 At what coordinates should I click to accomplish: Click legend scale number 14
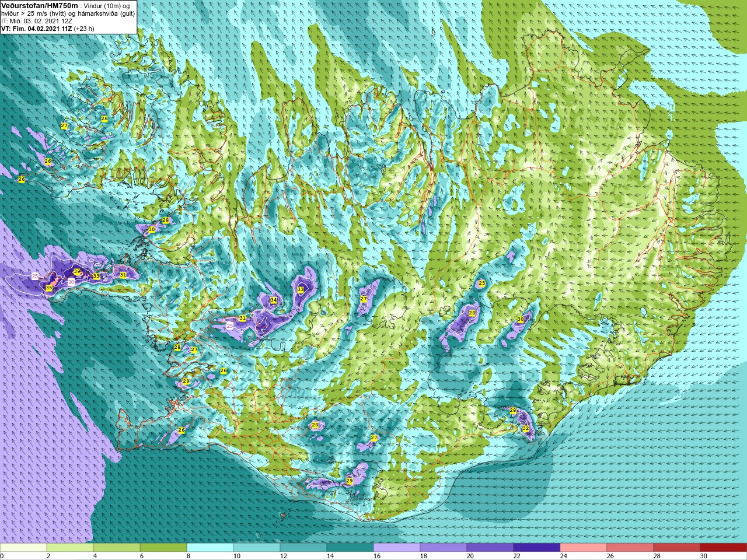[x=330, y=556]
